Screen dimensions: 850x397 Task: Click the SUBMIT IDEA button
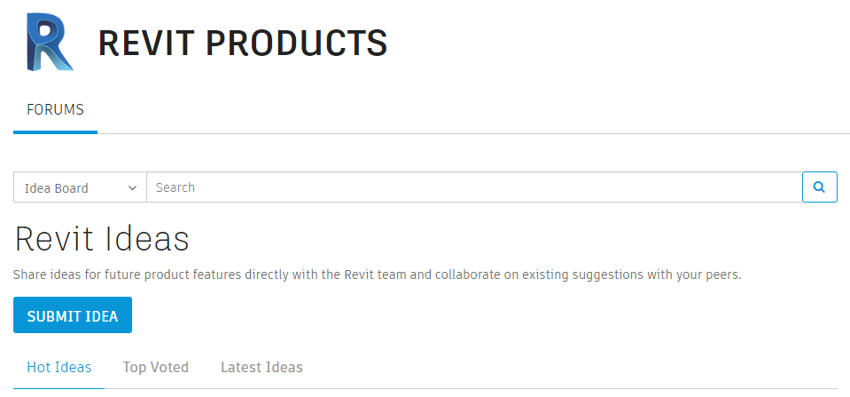pos(73,315)
